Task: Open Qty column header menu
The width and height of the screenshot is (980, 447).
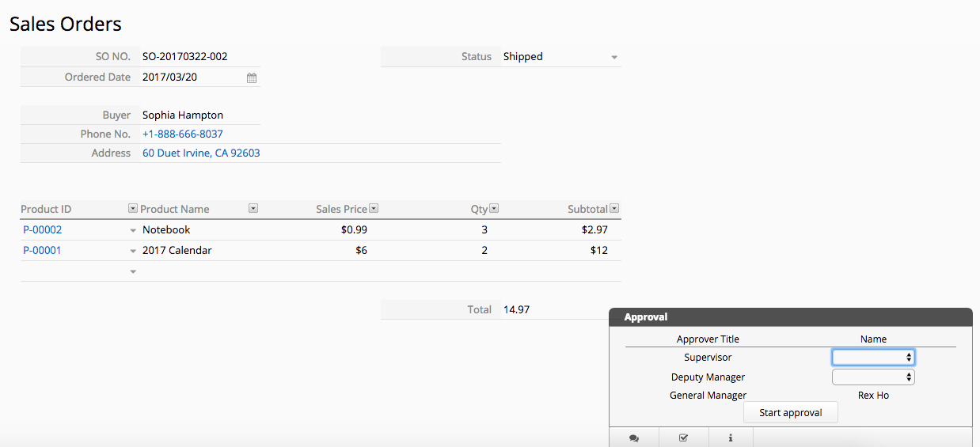Action: point(494,209)
